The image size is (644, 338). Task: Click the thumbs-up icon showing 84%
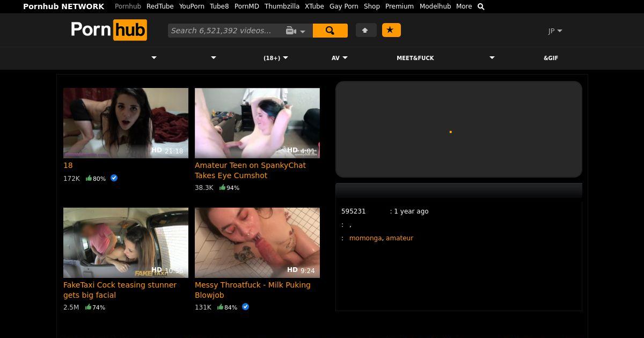coord(220,307)
